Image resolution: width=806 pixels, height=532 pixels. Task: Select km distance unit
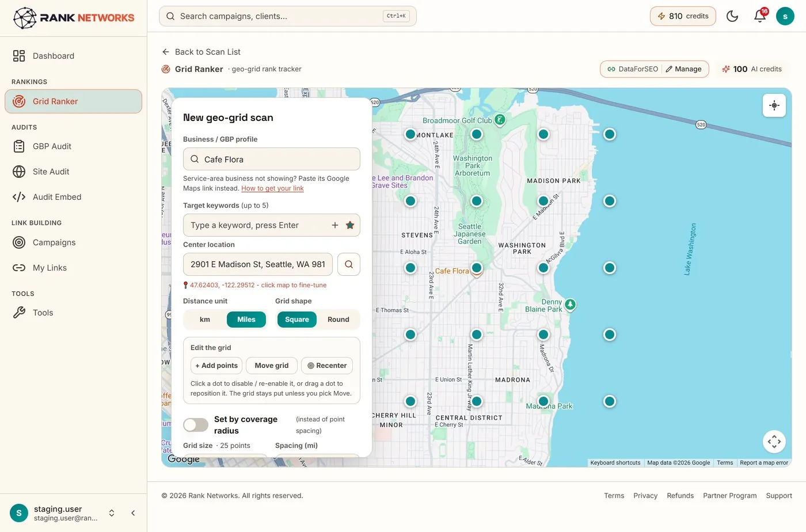pyautogui.click(x=205, y=320)
